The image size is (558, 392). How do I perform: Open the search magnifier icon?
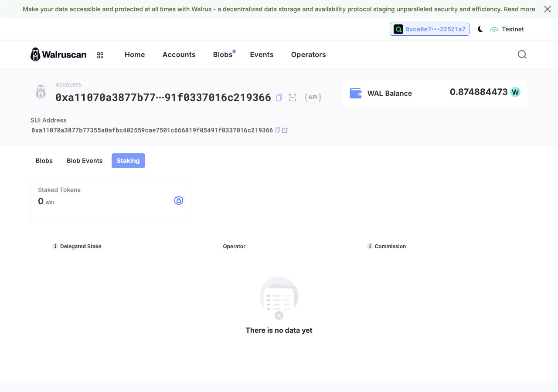[x=522, y=54]
